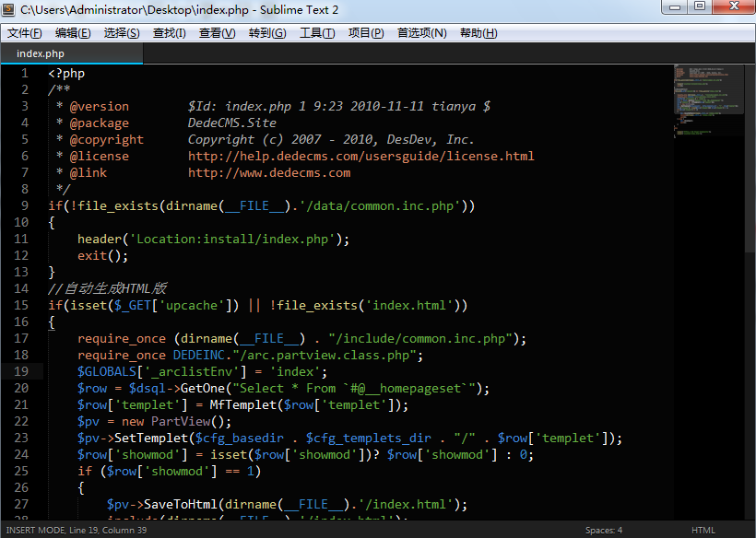Viewport: 756px width, 538px height.
Task: Click line number 19 in gutter
Action: click(x=21, y=371)
